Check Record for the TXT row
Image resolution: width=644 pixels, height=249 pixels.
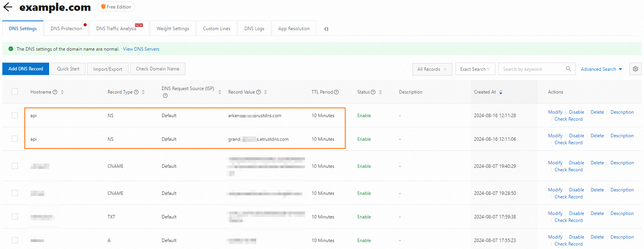point(568,220)
